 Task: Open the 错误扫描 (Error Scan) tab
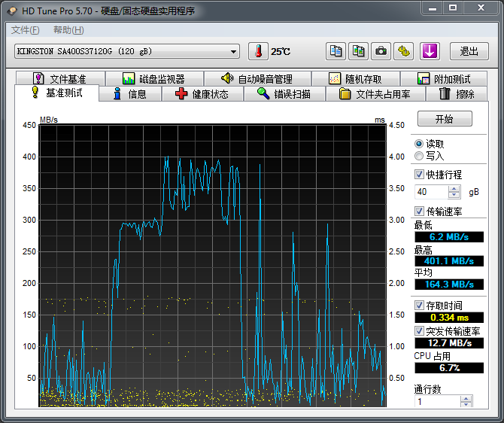coord(284,94)
